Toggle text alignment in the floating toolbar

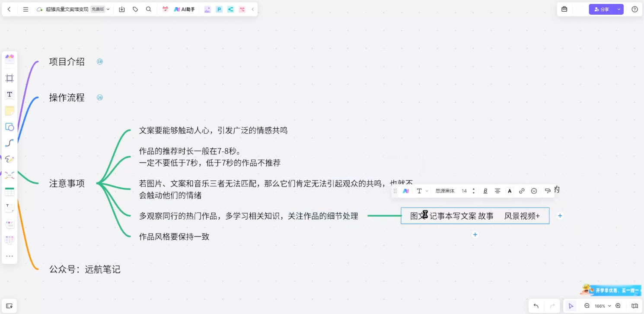click(497, 190)
